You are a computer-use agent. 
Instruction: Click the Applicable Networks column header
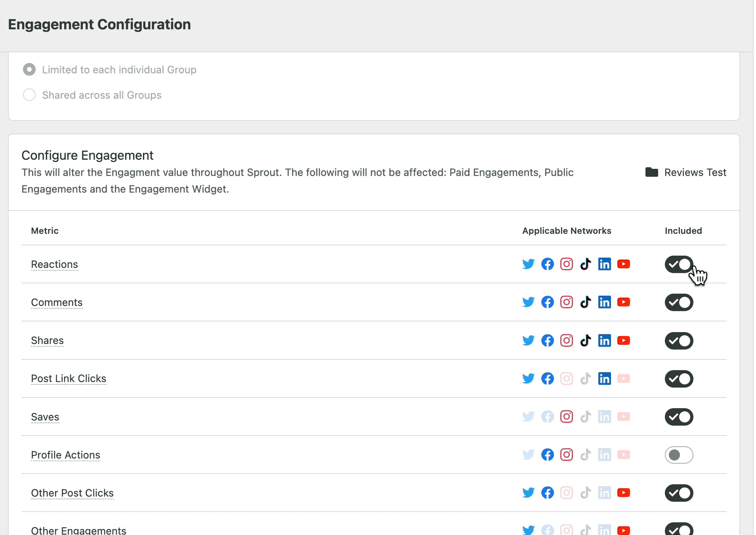coord(567,231)
